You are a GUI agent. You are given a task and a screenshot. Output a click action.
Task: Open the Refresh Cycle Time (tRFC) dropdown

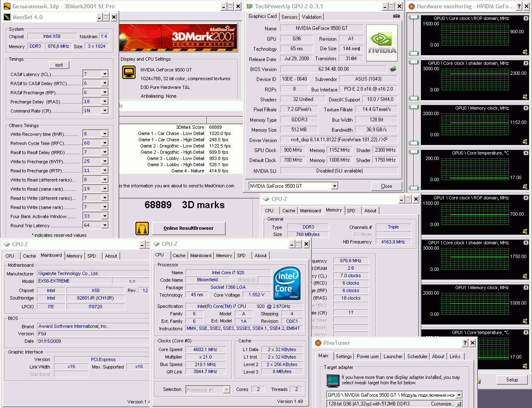point(105,143)
